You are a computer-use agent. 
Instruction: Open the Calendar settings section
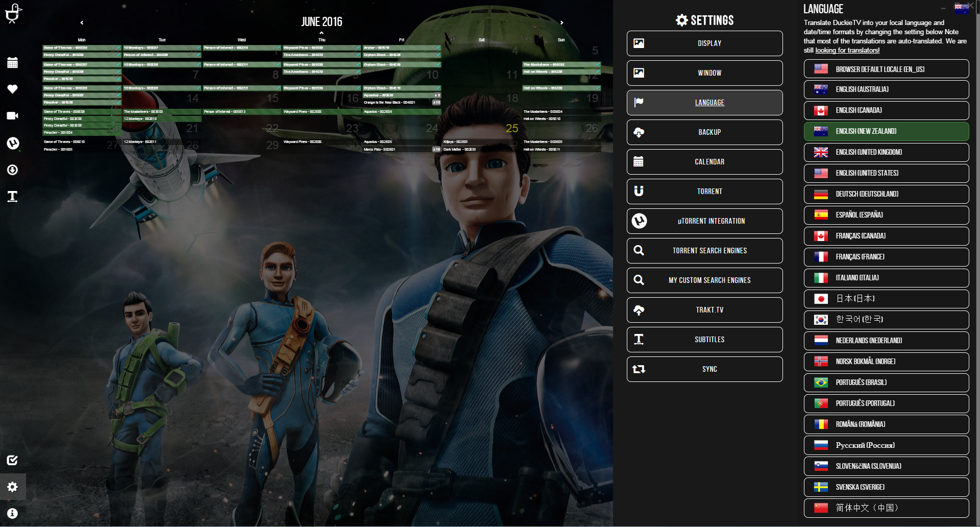[x=704, y=162]
